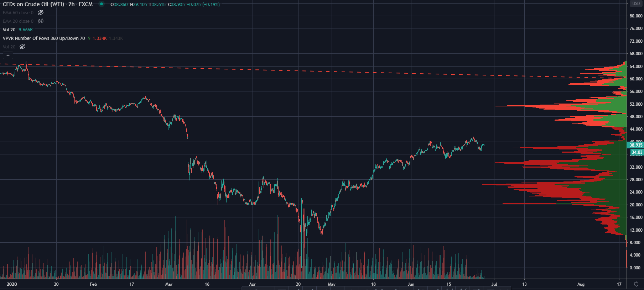The height and width of the screenshot is (290, 644).
Task: Click the 'Mar' label on the time axis
Action: pyautogui.click(x=169, y=284)
